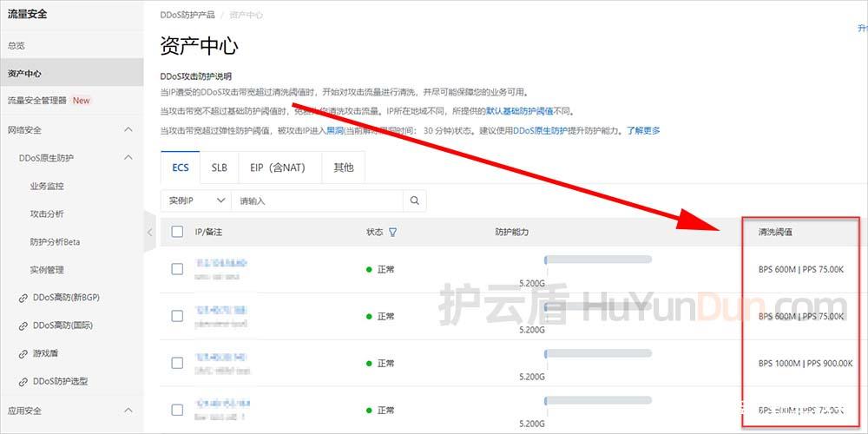The width and height of the screenshot is (868, 434).
Task: Collapse the 应用安全 section
Action: [128, 411]
